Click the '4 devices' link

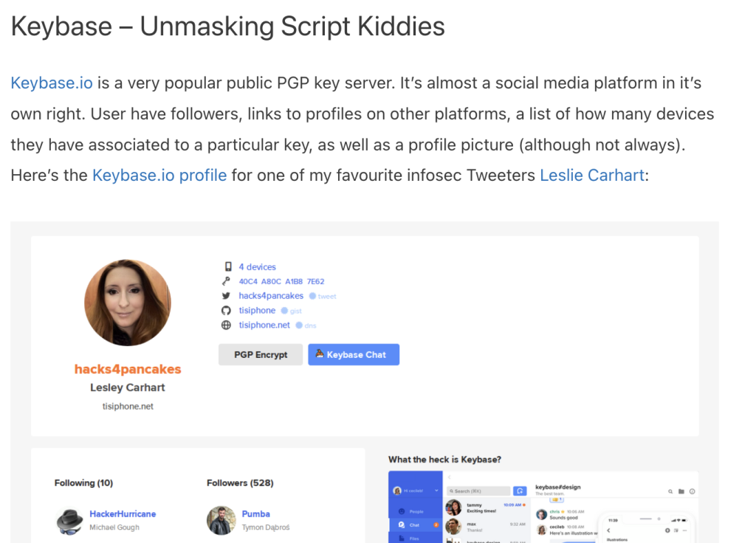pos(257,267)
